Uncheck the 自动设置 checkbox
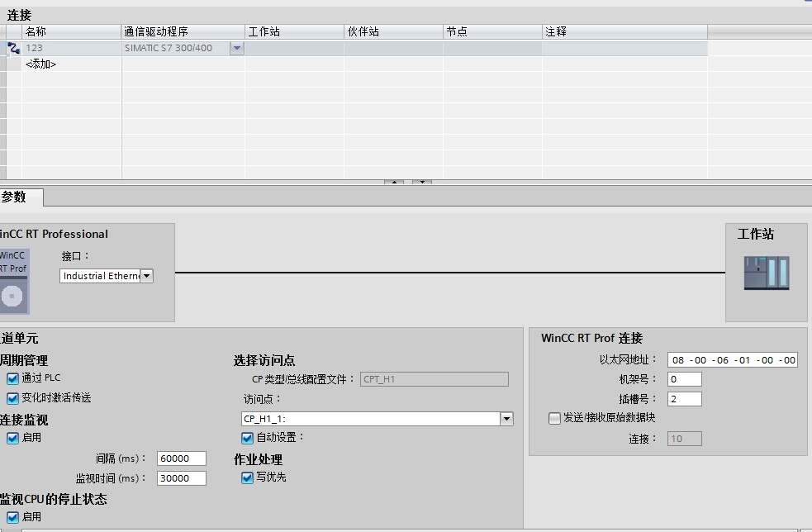Screen dimensions: 812x532 (246, 438)
